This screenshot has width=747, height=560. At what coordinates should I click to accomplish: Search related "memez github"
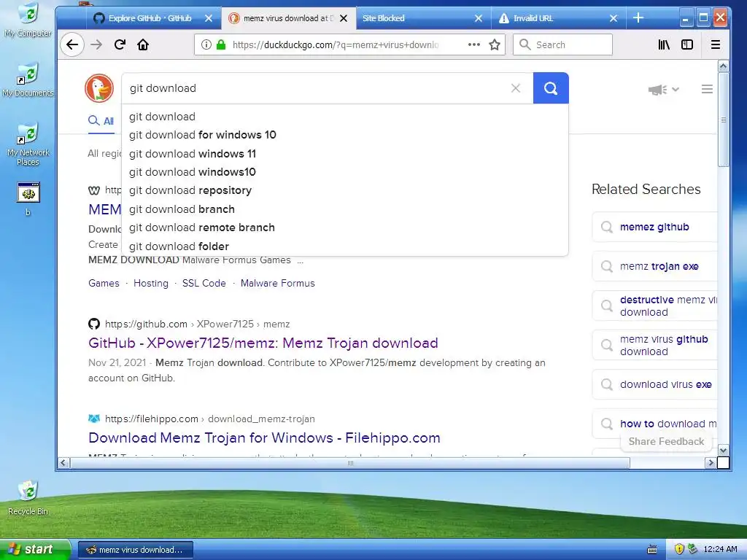(654, 227)
